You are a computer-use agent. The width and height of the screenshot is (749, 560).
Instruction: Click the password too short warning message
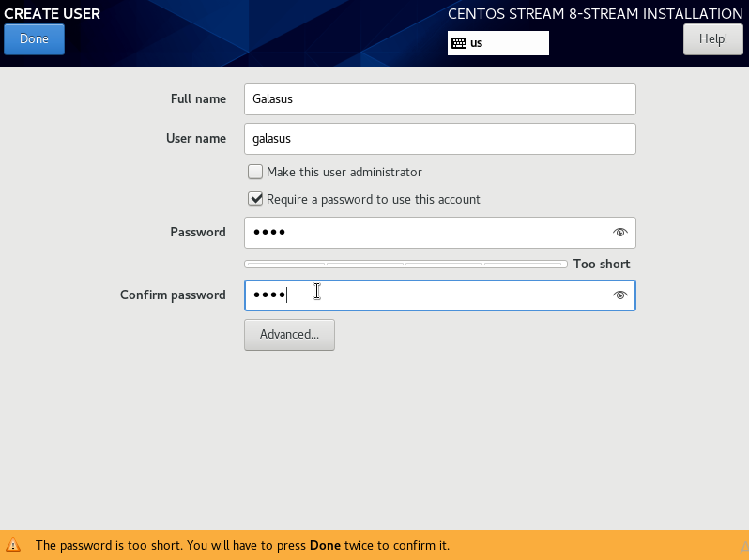242,545
